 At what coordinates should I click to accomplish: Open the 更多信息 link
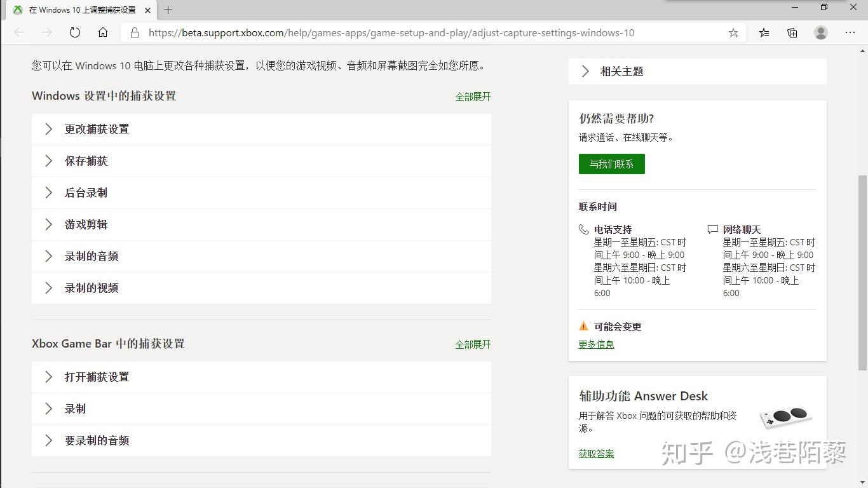coord(596,344)
